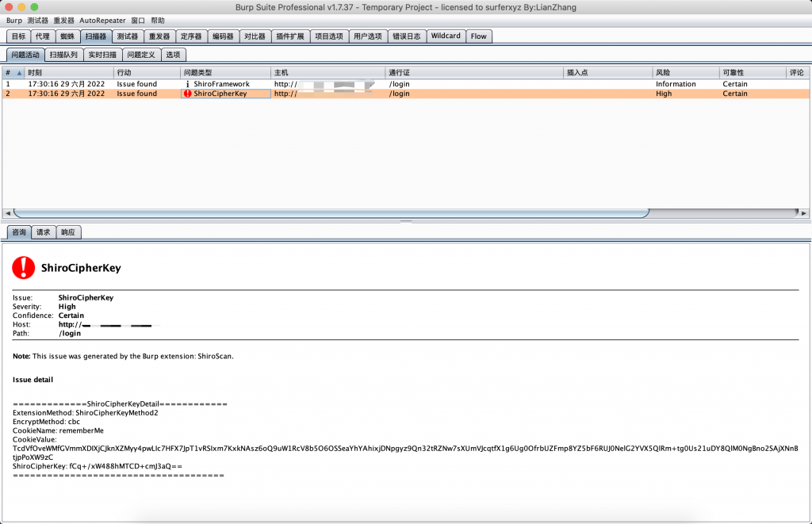Click the High risk cell
The height and width of the screenshot is (524, 812).
[664, 94]
